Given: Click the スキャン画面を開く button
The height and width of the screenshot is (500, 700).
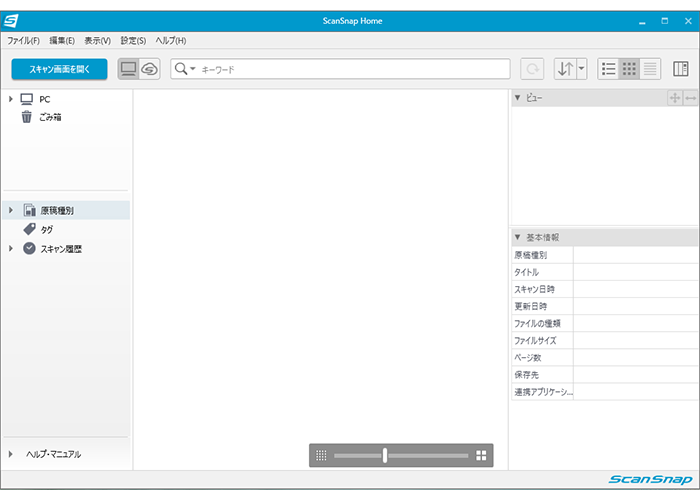Looking at the screenshot, I should [59, 69].
